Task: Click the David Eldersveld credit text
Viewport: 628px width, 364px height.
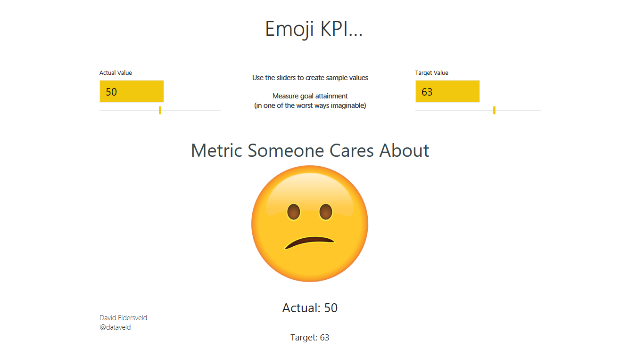Action: click(x=123, y=317)
